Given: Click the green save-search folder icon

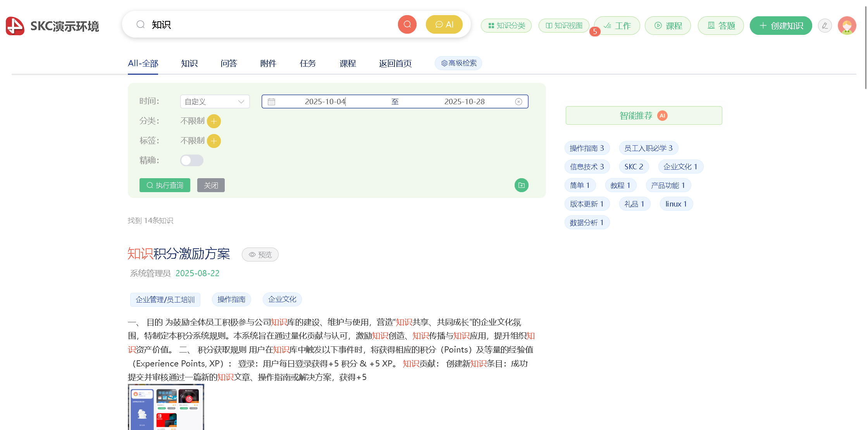Looking at the screenshot, I should point(521,185).
